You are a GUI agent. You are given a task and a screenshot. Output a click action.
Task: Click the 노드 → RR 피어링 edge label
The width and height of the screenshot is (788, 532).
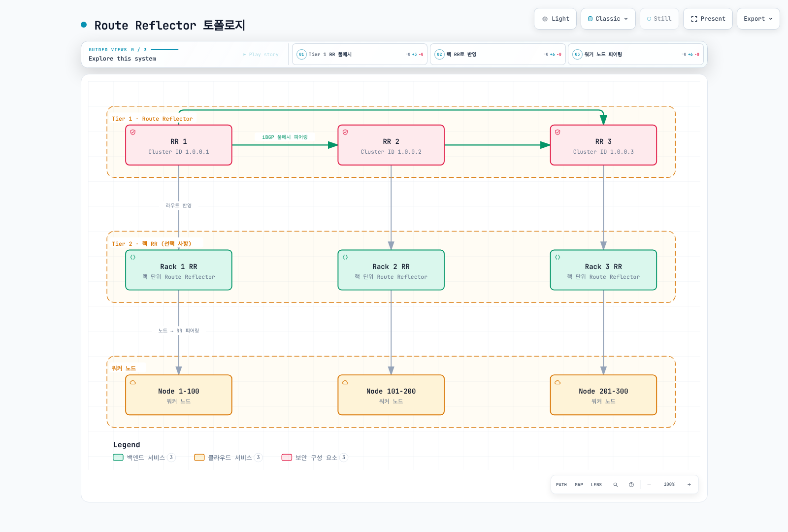coord(178,331)
